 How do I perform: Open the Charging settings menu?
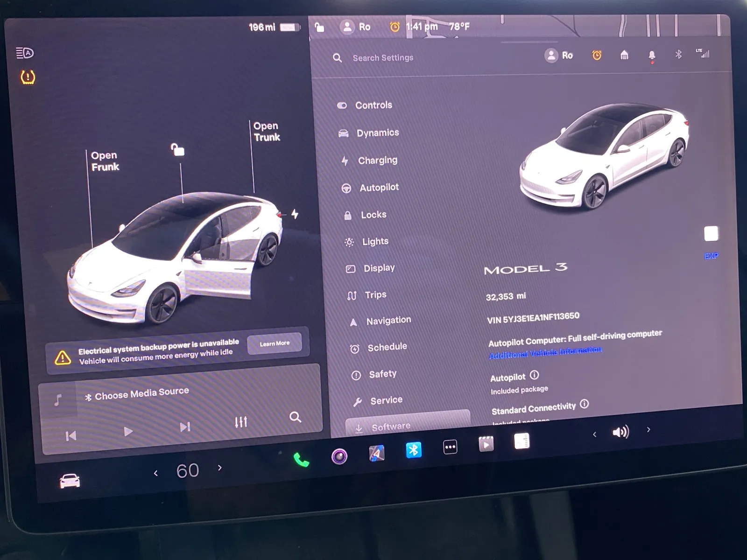coord(377,161)
